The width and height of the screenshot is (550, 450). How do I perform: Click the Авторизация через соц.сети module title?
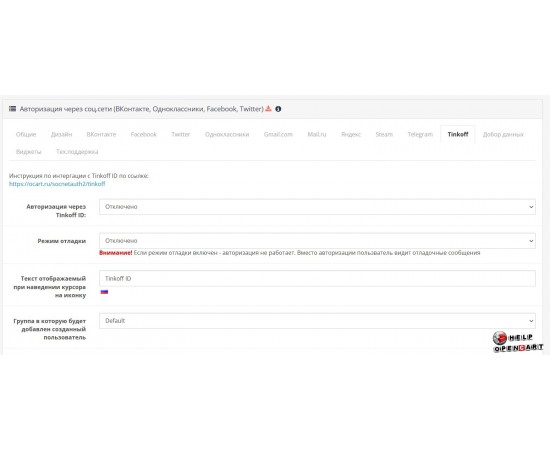[x=141, y=109]
